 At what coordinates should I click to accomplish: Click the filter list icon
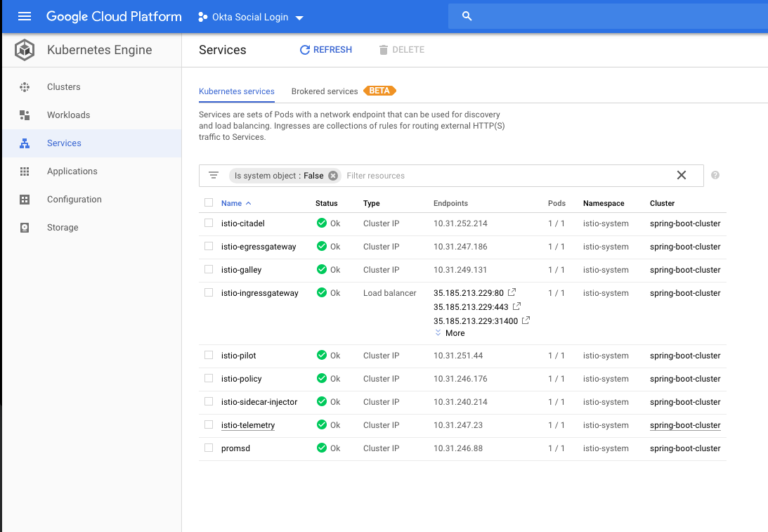click(x=214, y=176)
